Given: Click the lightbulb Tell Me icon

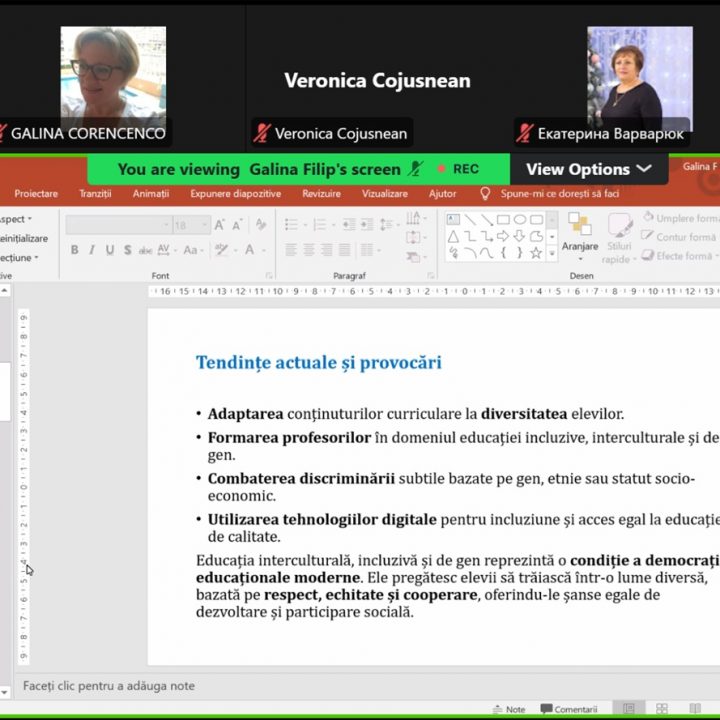Looking at the screenshot, I should tap(485, 194).
